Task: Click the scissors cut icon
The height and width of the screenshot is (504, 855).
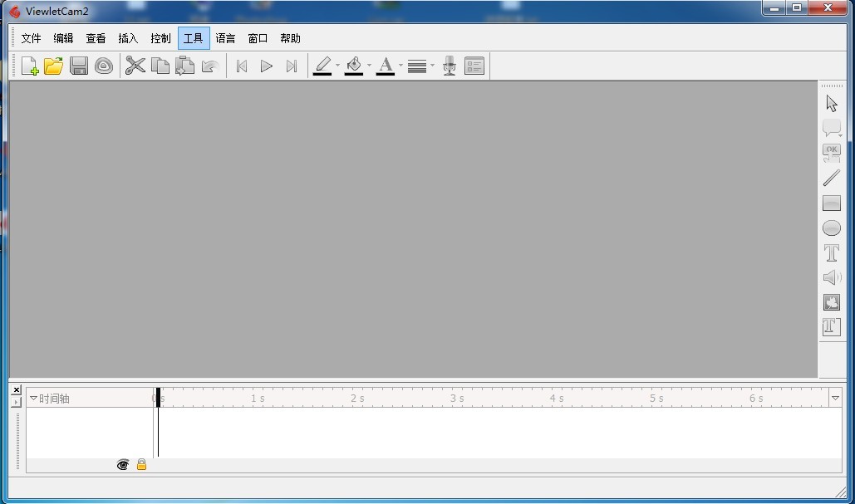Action: click(135, 66)
